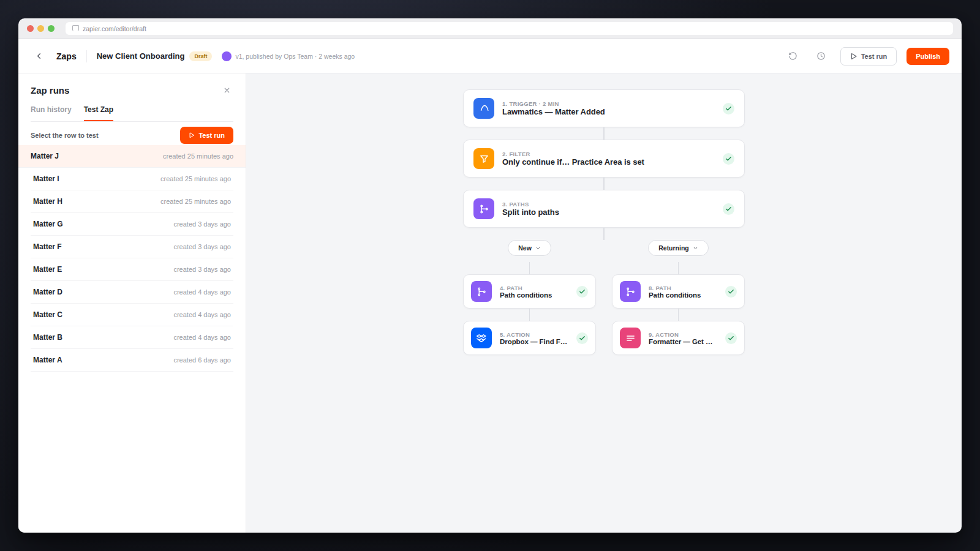Expand the New path dropdown

pyautogui.click(x=529, y=248)
